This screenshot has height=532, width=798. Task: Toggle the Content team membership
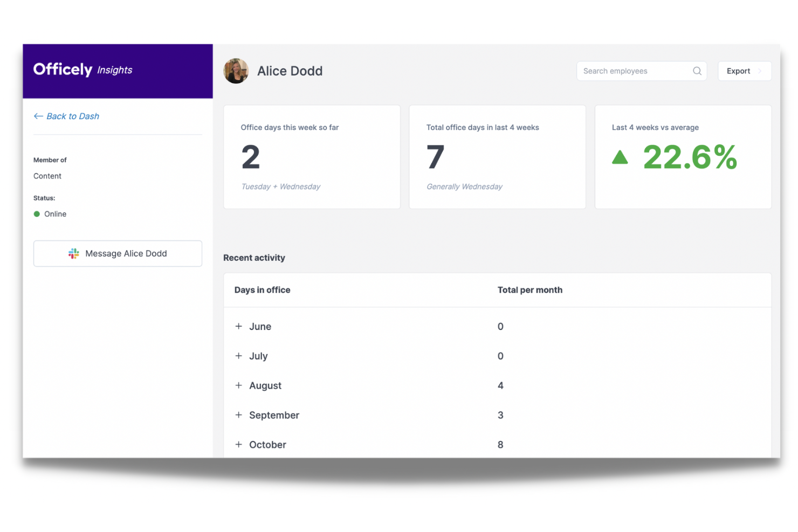point(47,176)
